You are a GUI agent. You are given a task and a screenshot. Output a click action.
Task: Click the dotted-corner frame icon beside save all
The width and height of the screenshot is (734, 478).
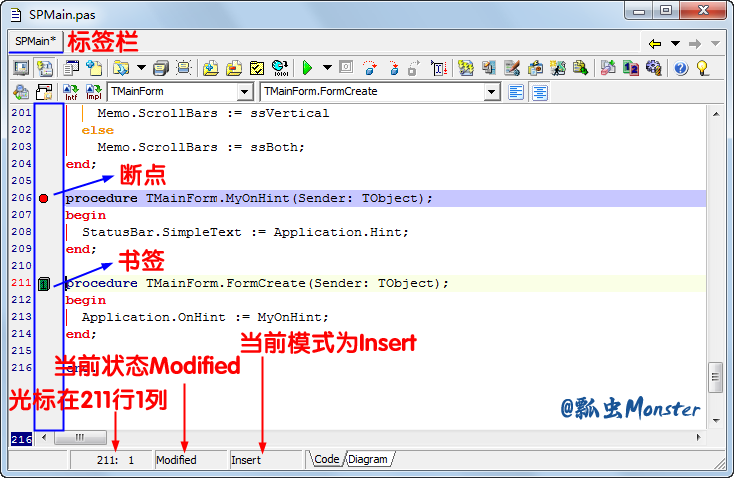[184, 68]
